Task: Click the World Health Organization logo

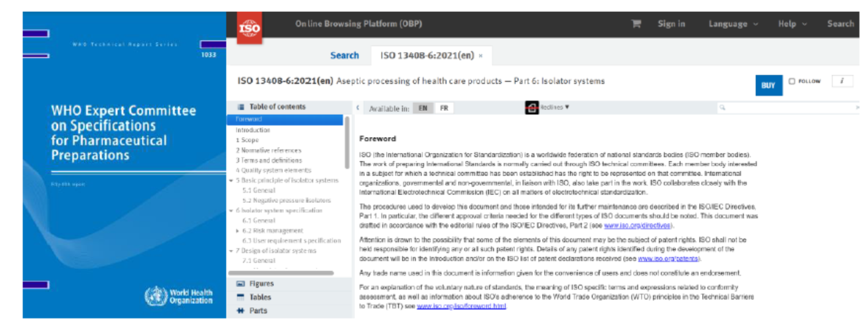Action: click(x=179, y=297)
